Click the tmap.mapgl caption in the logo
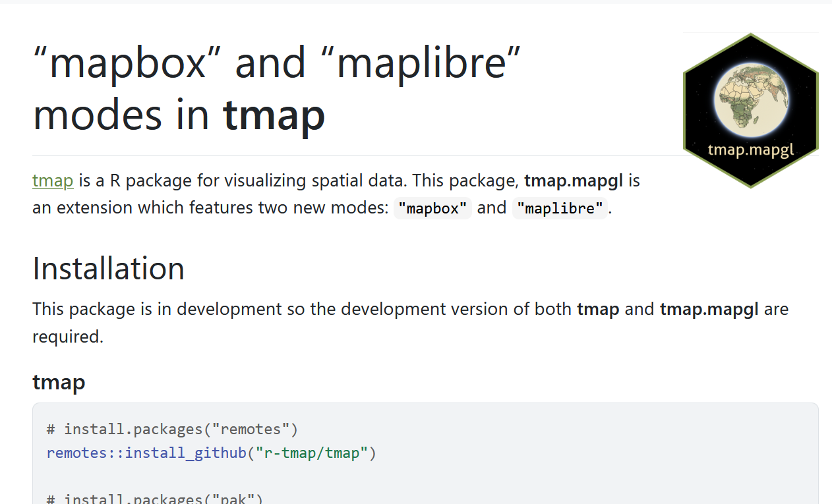 pos(750,150)
